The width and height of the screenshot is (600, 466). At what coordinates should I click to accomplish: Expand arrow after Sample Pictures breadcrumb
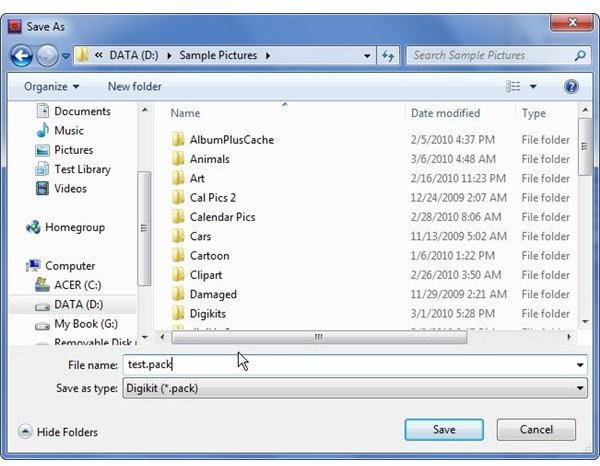pyautogui.click(x=268, y=56)
